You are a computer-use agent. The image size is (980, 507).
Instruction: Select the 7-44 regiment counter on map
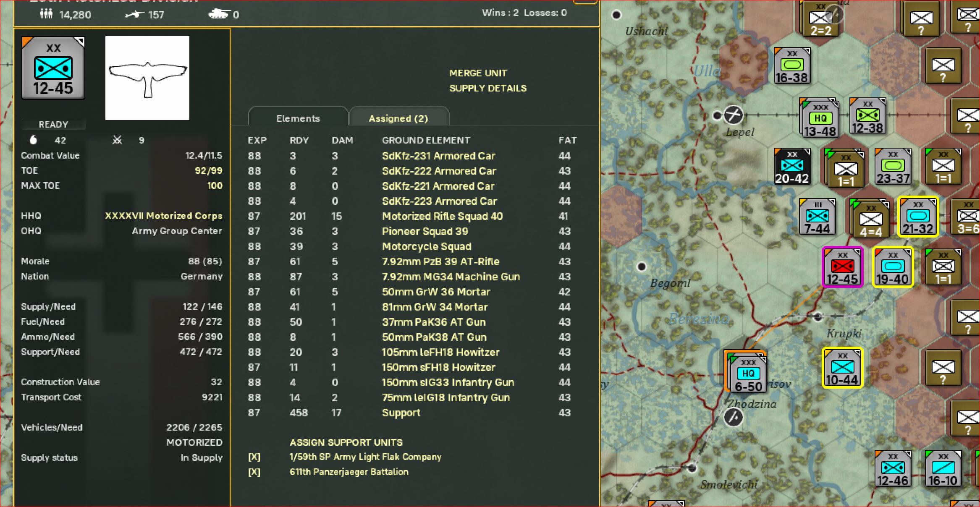click(x=817, y=217)
